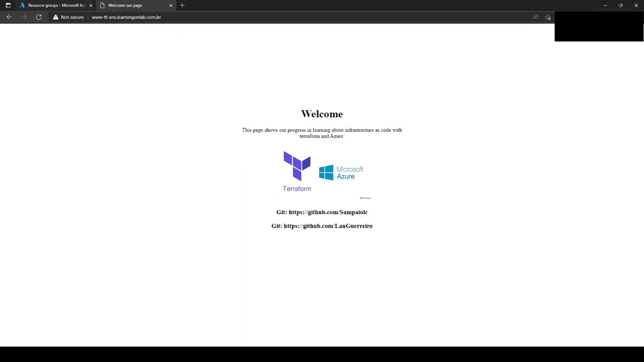Viewport: 644px width, 362px height.
Task: Click Git github.com/LanGuerreiro text
Action: point(322,226)
